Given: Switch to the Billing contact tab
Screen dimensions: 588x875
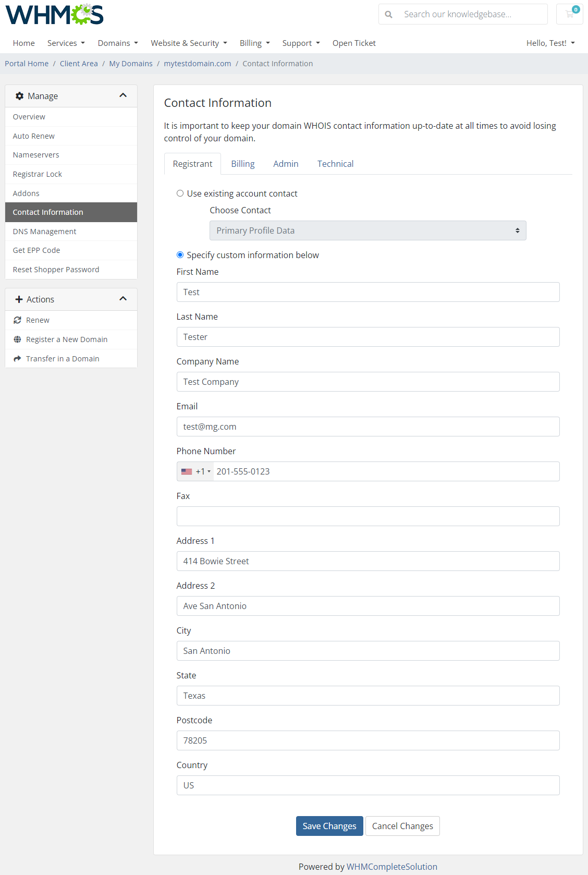Looking at the screenshot, I should click(242, 164).
